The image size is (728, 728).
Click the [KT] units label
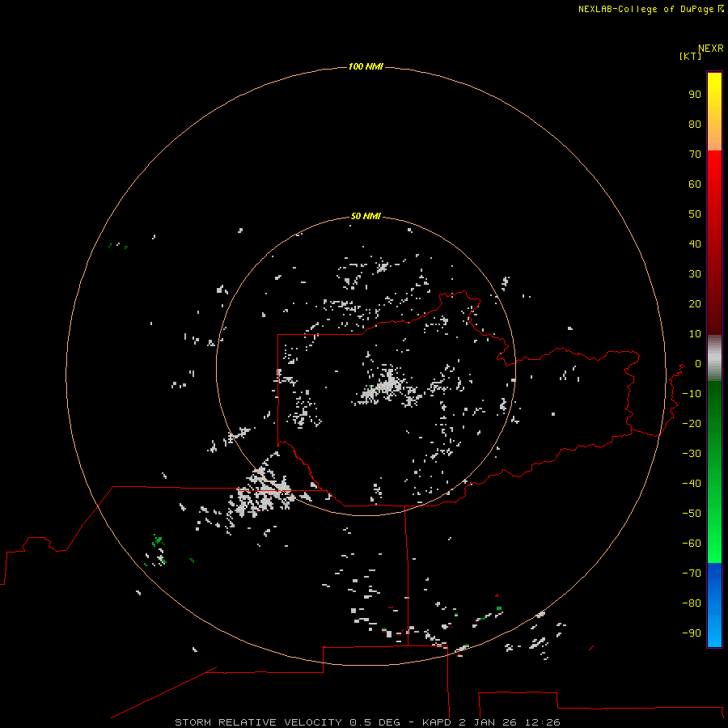690,56
